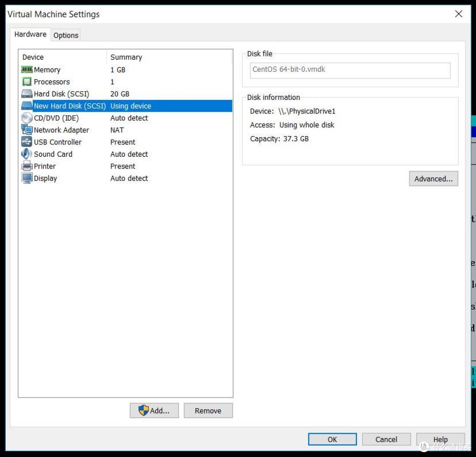The image size is (476, 457).
Task: Remove the selected device
Action: 208,411
